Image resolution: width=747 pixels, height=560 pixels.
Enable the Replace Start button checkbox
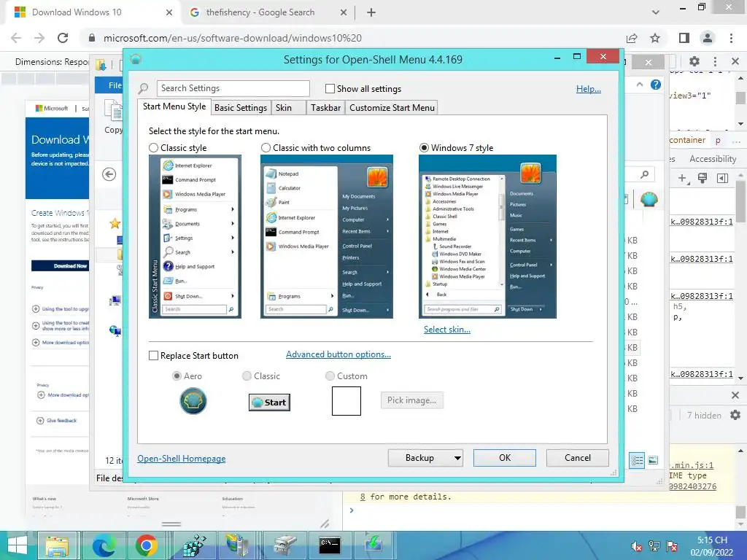153,356
